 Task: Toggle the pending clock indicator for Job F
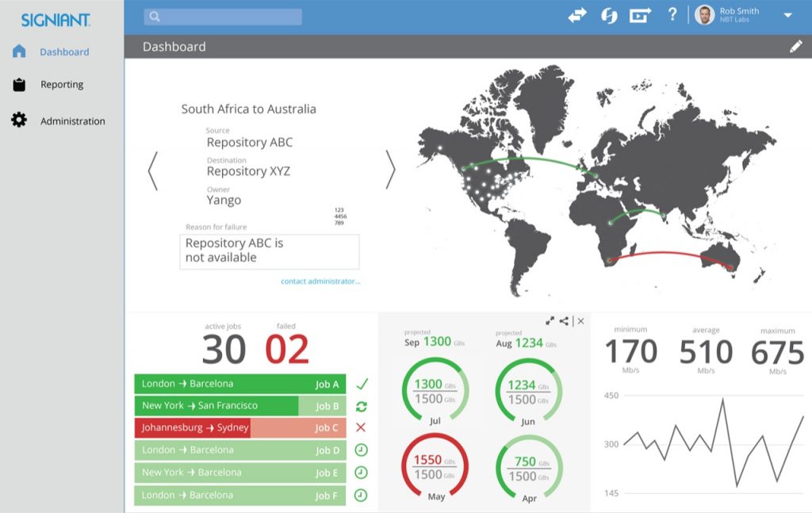point(362,494)
